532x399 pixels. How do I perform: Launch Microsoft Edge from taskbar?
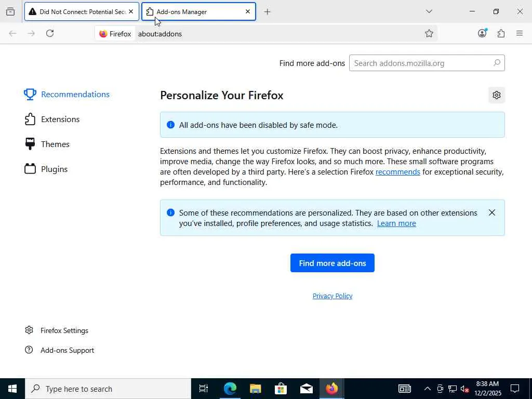coord(230,389)
